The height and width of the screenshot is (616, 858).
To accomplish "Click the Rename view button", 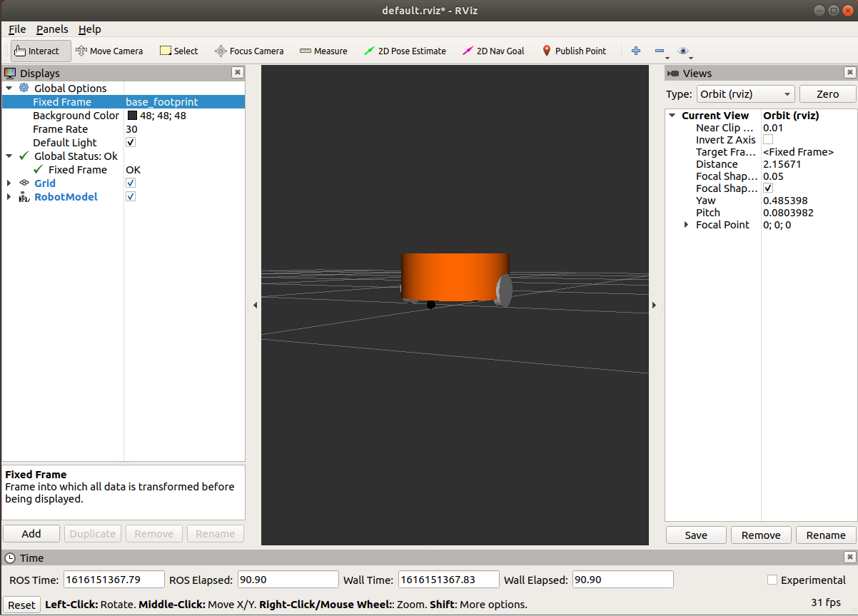I will coord(826,535).
